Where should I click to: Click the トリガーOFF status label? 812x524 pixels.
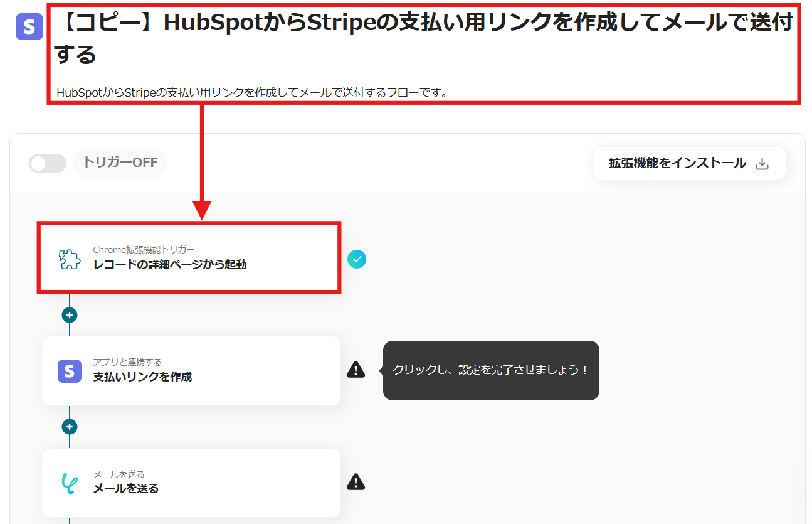pos(120,163)
